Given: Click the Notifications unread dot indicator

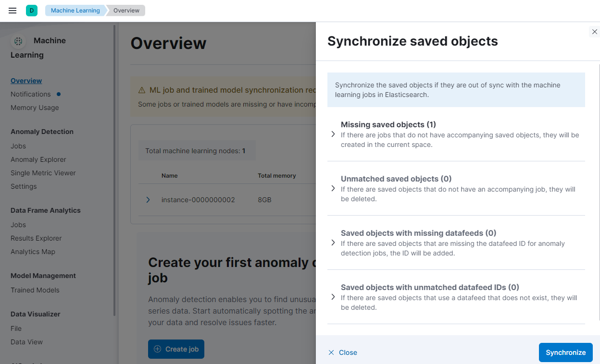Looking at the screenshot, I should 59,94.
